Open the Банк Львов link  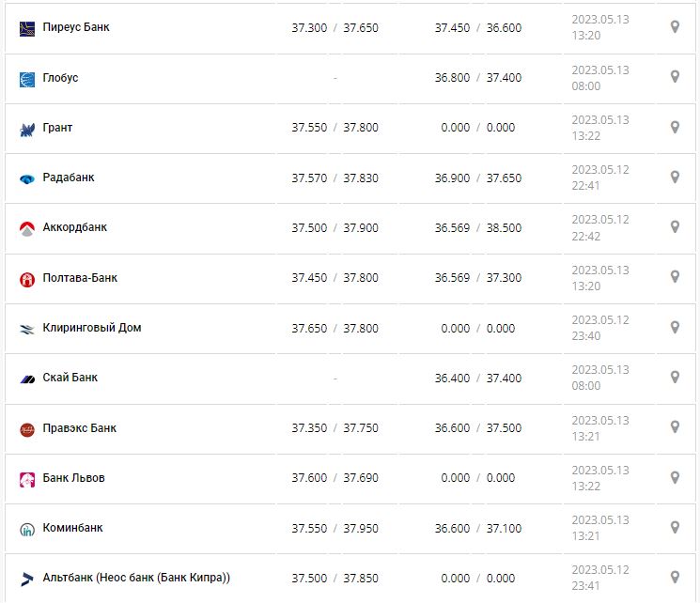pyautogui.click(x=74, y=478)
